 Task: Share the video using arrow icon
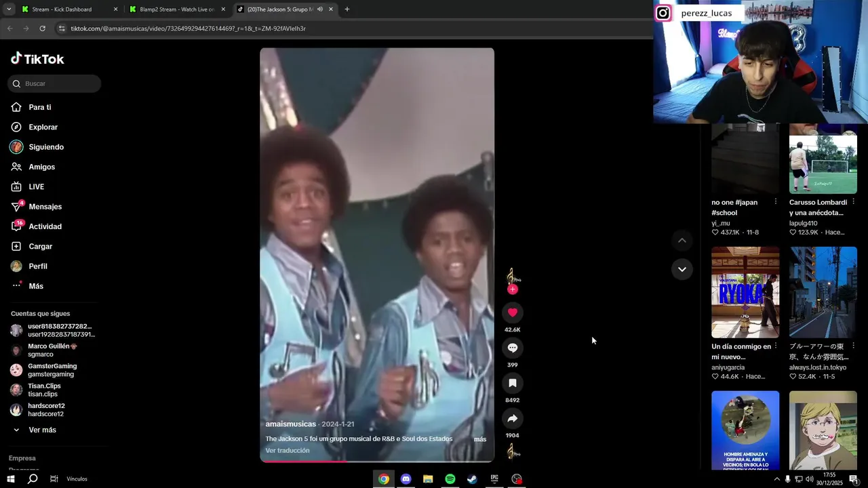pos(513,418)
